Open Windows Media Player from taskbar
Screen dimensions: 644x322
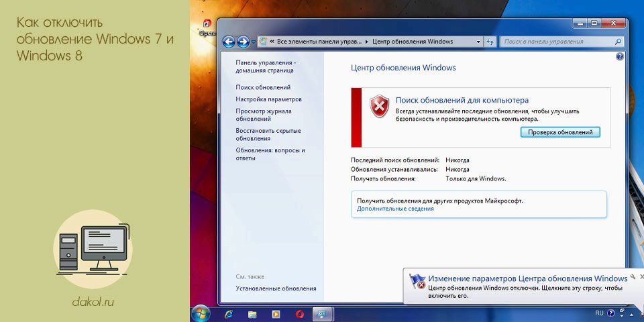click(276, 315)
